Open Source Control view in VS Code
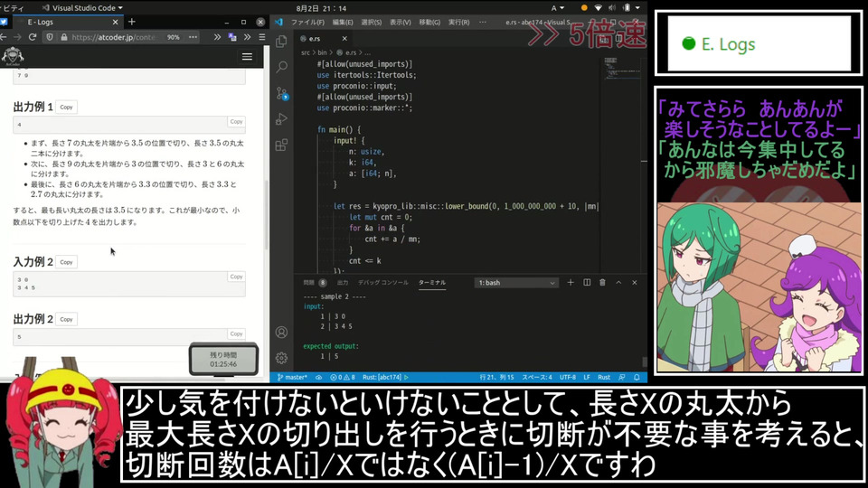The width and height of the screenshot is (868, 488). 281,93
